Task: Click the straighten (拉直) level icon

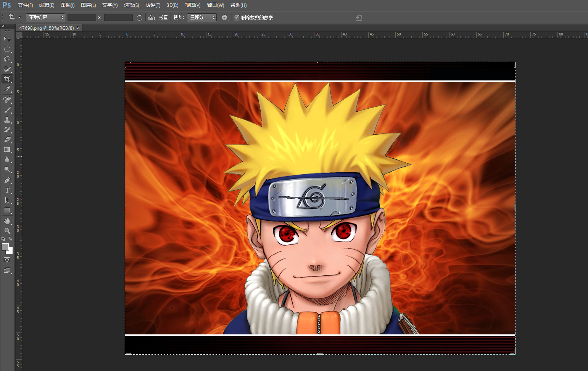Action: 151,18
